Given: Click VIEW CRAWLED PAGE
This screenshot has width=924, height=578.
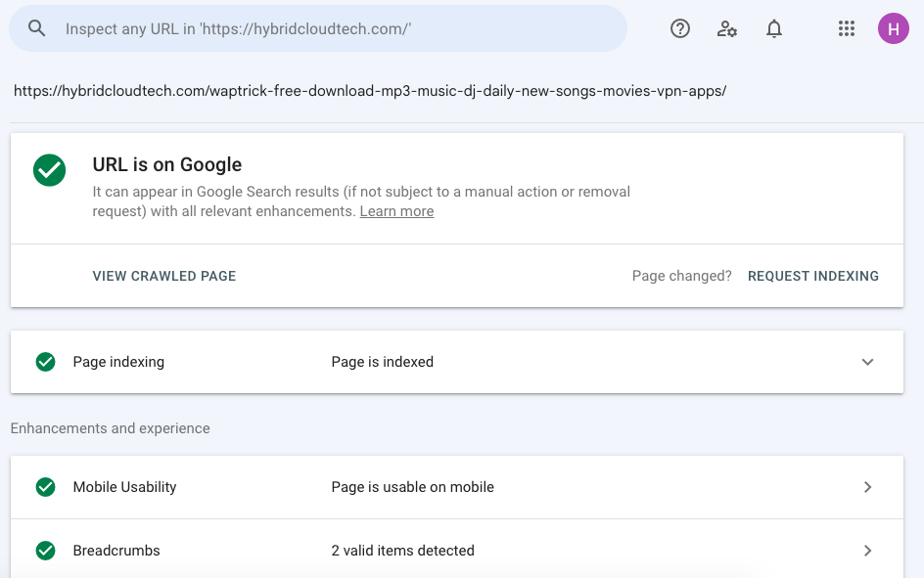Looking at the screenshot, I should (x=164, y=276).
